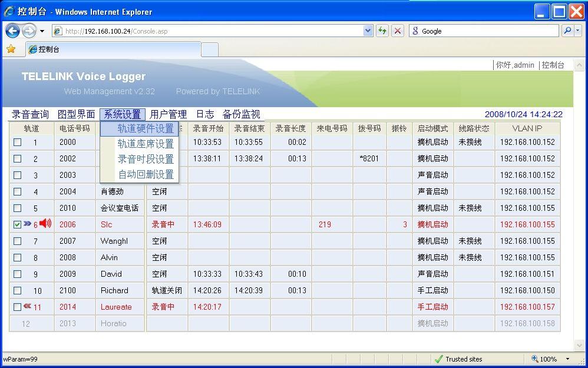Click the VLAN IP column header
The height and width of the screenshot is (368, 588).
tap(527, 128)
